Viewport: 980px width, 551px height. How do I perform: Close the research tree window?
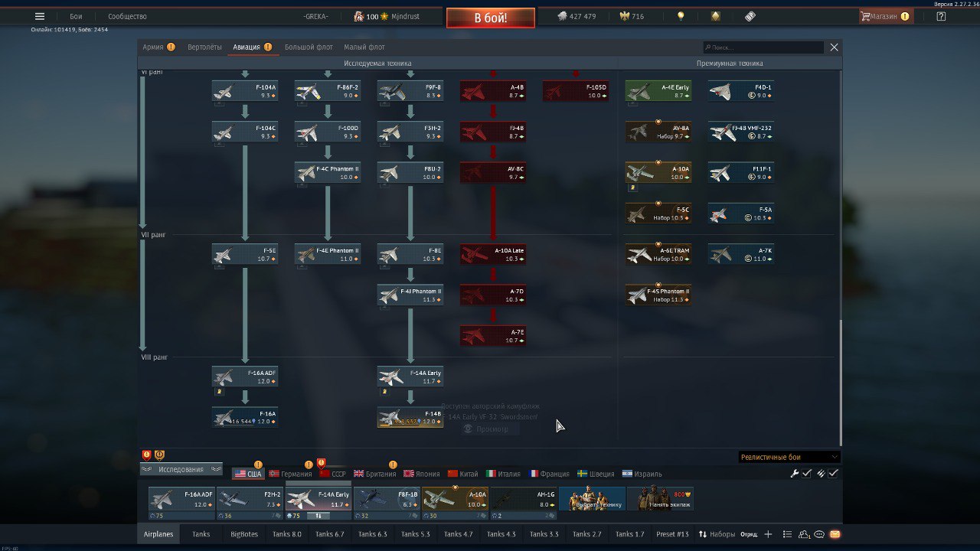(x=835, y=47)
